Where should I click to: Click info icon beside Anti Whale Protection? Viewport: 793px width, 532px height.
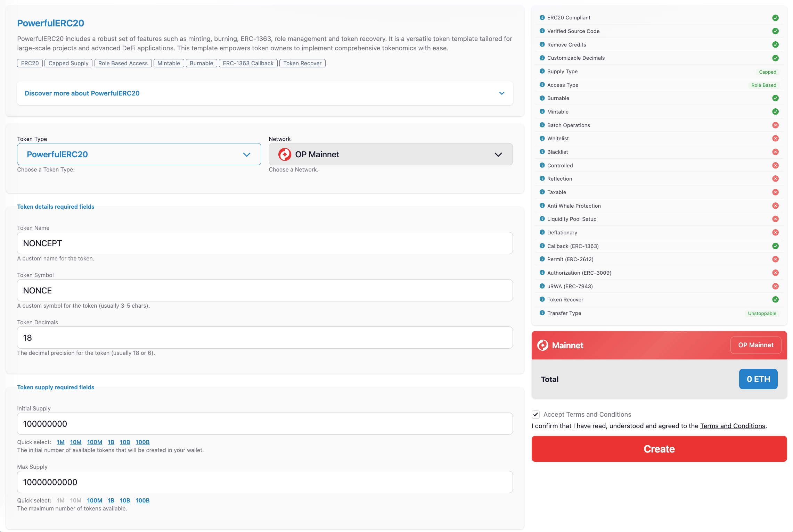tap(542, 206)
